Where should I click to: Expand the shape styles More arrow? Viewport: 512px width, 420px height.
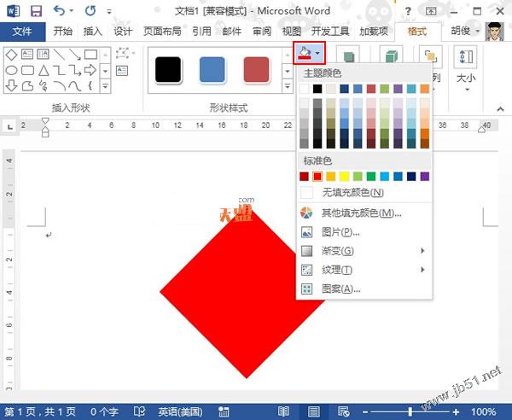click(288, 86)
